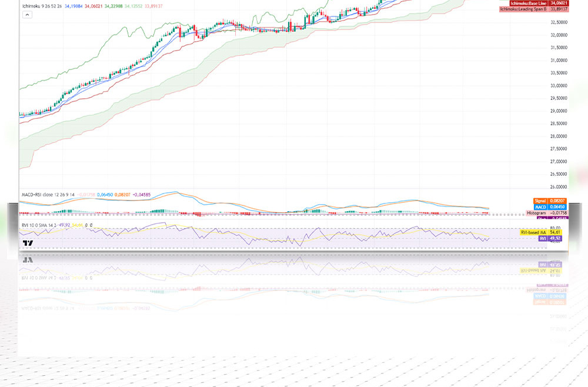Collapse the indicator legend with the chevron button
Image resolution: width=588 pixels, height=387 pixels.
tap(27, 15)
